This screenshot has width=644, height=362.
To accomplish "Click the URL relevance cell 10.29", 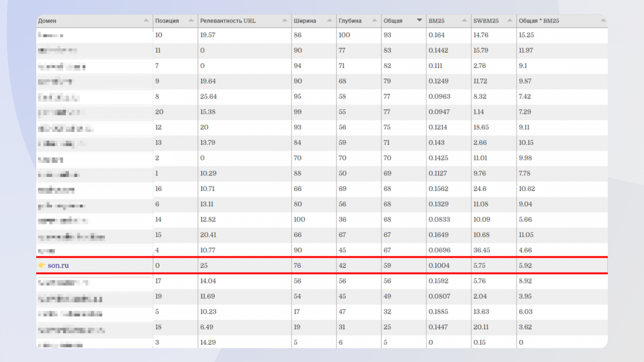I will pos(208,173).
